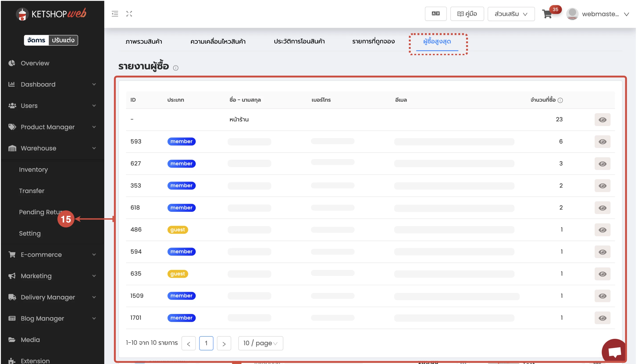Switch to ภาพรวมสินค้า tab
Screen dimensions: 637x364
click(144, 42)
